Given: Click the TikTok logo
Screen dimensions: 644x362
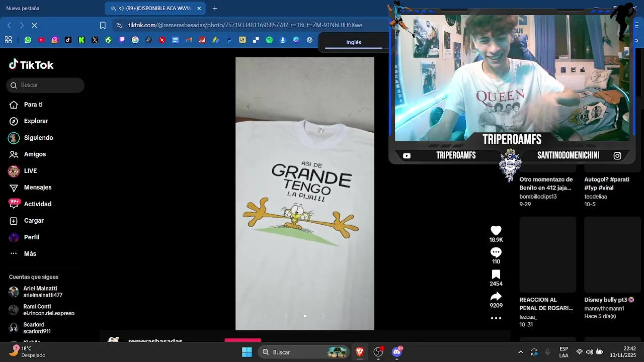Looking at the screenshot, I should click(31, 64).
